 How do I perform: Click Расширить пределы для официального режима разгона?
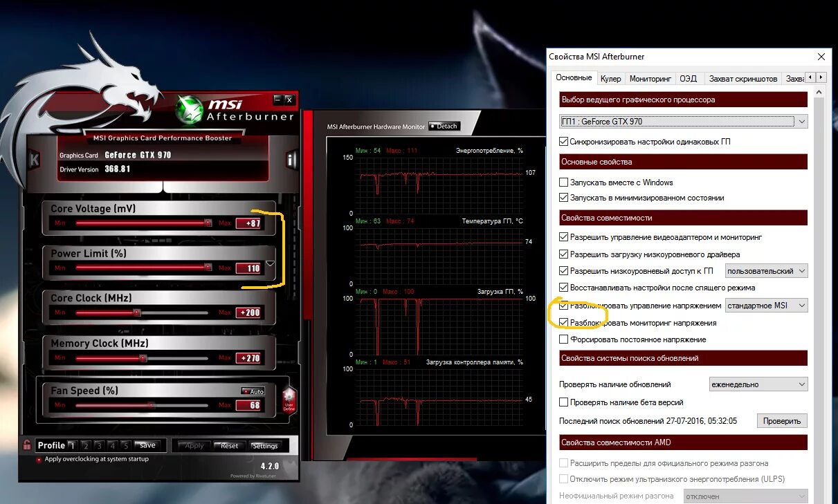point(563,463)
